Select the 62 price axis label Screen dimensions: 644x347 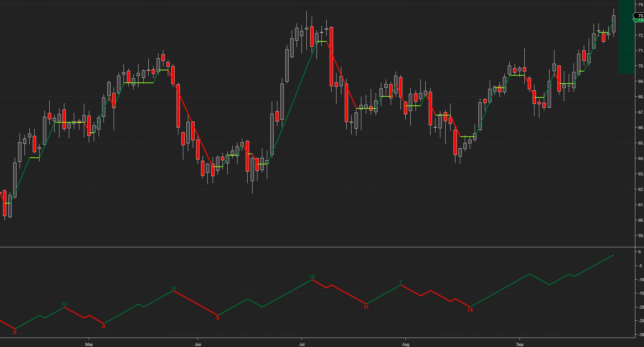640,189
